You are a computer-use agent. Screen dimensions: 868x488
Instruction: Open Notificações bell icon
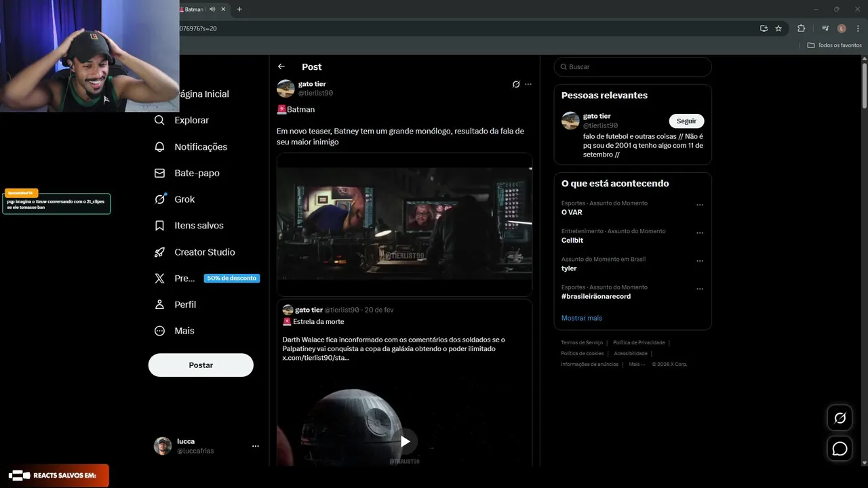click(159, 146)
